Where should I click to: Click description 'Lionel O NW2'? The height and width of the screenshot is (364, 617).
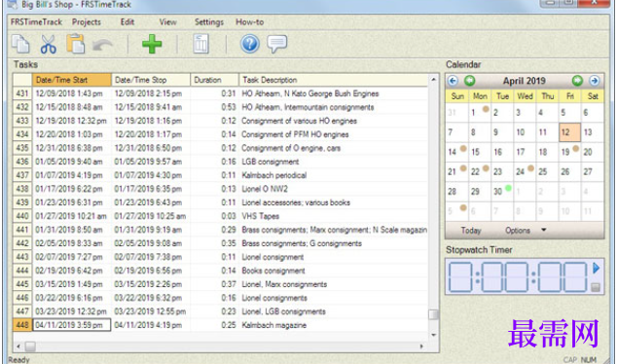(265, 189)
